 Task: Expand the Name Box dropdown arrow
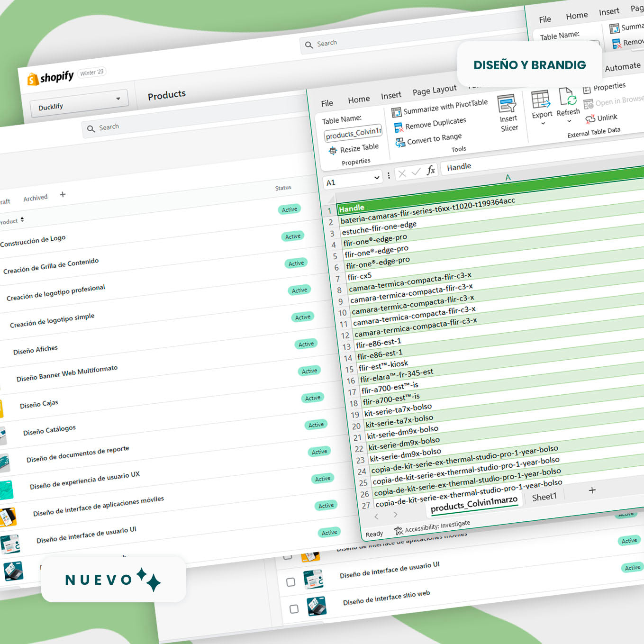(377, 178)
